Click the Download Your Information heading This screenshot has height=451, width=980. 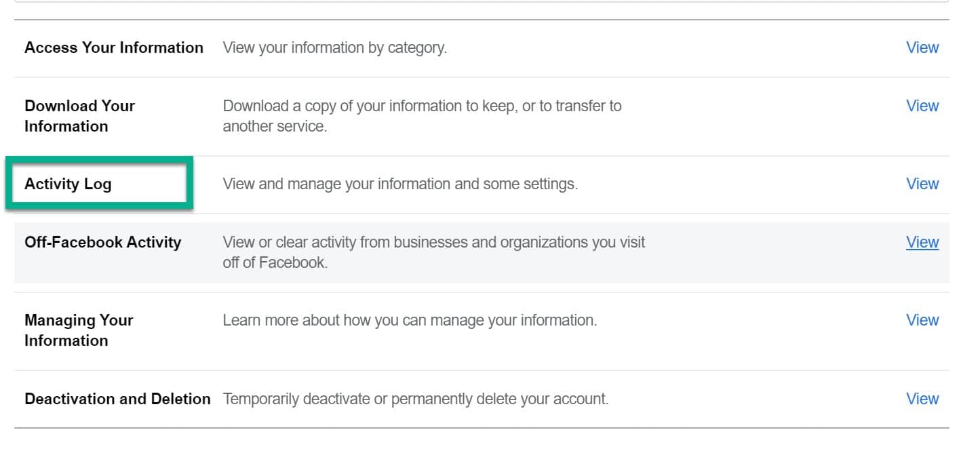pos(79,116)
